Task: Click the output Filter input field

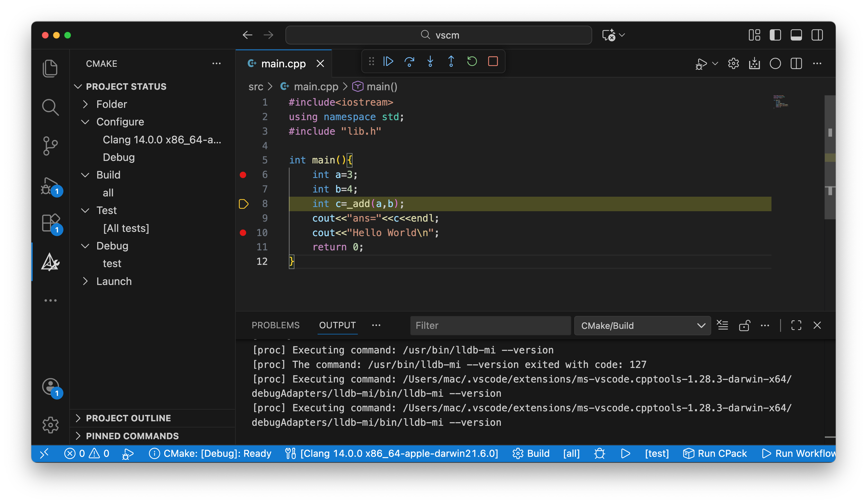Action: click(490, 325)
